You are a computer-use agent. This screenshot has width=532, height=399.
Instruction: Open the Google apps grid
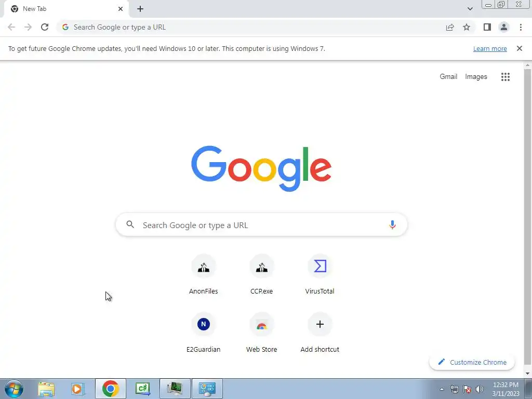pos(505,77)
